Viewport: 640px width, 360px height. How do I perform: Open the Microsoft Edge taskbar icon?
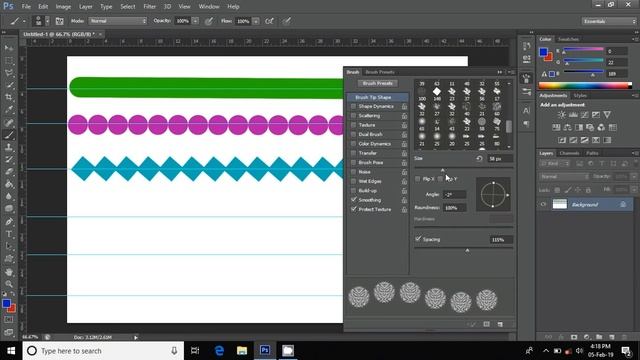(219, 351)
